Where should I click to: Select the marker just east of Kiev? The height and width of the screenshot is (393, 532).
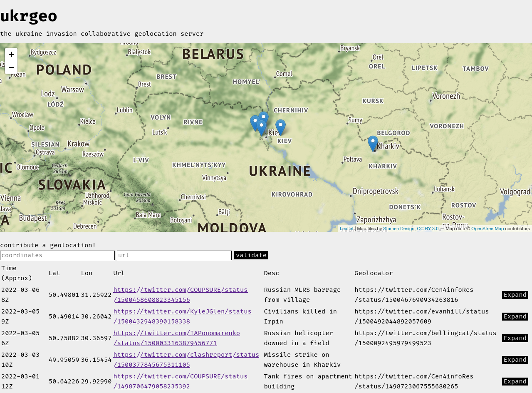(x=281, y=128)
